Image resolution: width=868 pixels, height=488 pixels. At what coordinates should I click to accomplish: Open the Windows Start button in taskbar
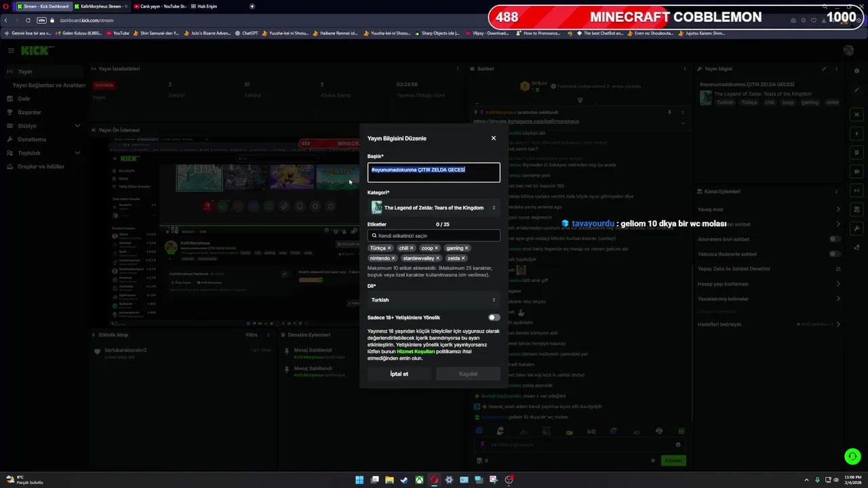(359, 480)
